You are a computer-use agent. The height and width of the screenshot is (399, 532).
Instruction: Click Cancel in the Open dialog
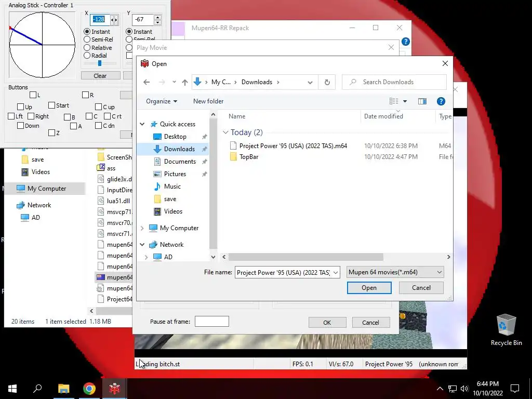tap(421, 288)
